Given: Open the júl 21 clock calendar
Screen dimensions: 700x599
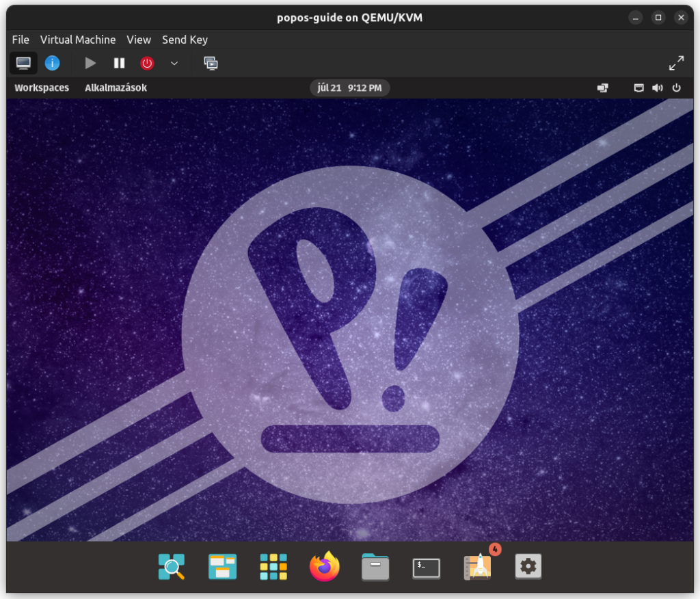Looking at the screenshot, I should (349, 88).
